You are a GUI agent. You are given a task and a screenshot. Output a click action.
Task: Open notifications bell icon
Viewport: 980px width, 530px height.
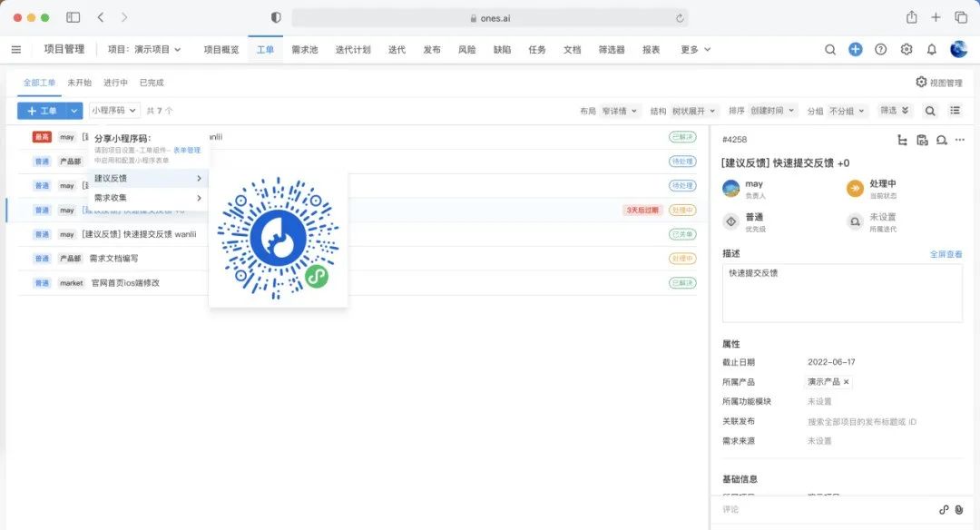coord(931,49)
